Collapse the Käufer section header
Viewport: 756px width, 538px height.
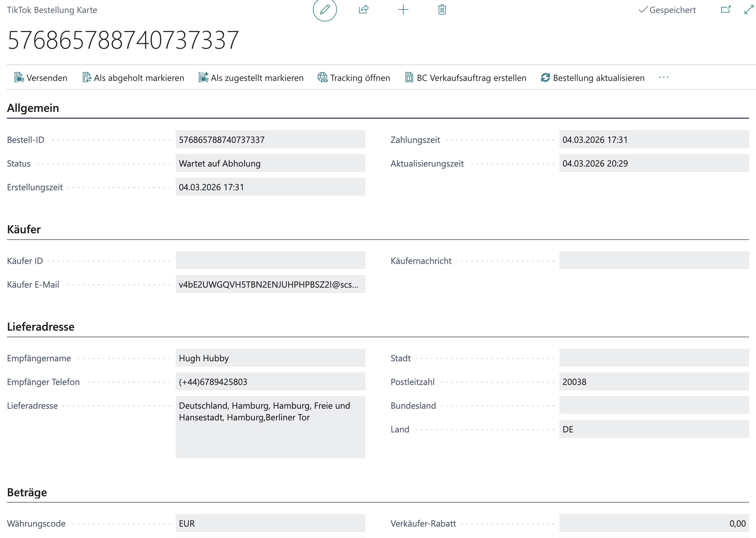click(x=24, y=229)
